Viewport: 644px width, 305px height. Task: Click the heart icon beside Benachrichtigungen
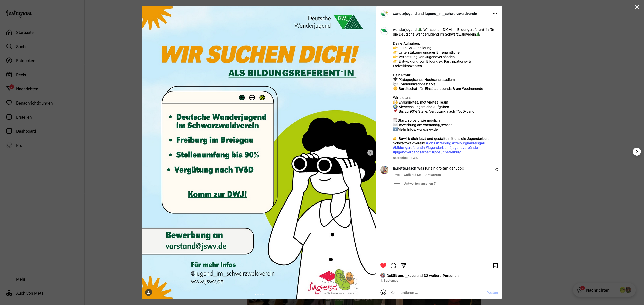pos(9,103)
